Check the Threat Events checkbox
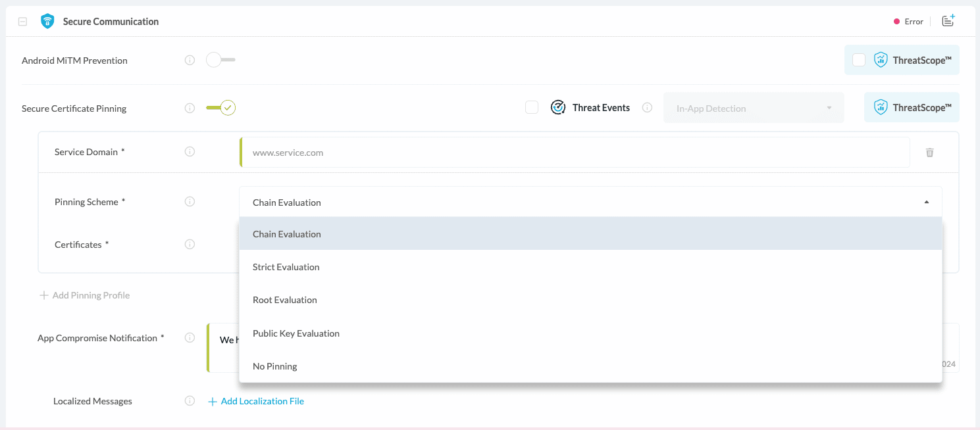980x430 pixels. coord(532,108)
